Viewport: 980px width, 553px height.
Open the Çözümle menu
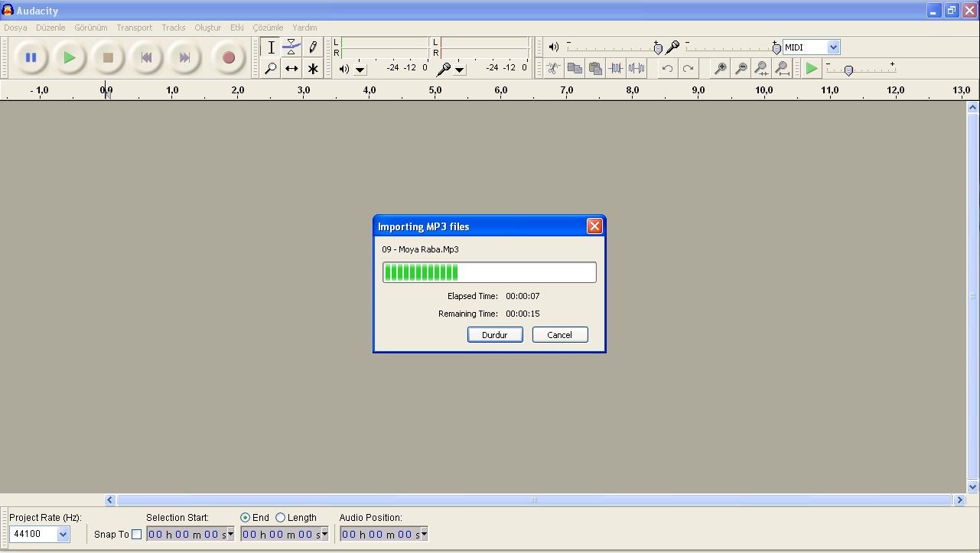pyautogui.click(x=269, y=28)
